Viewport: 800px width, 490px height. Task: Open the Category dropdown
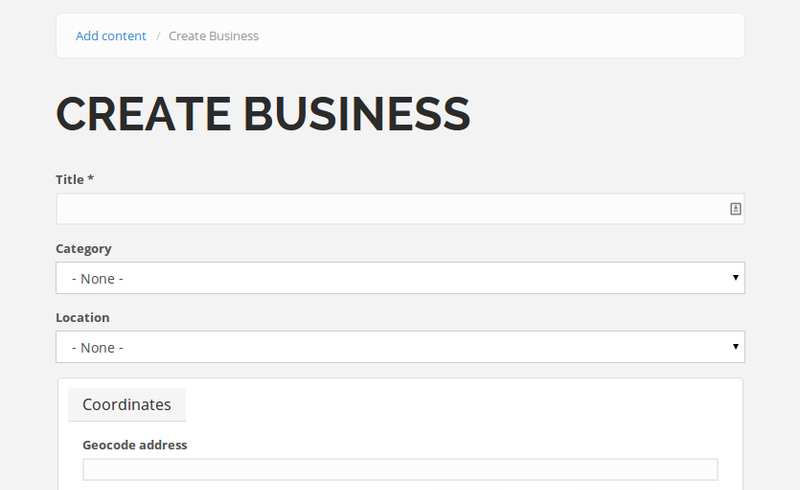pyautogui.click(x=400, y=278)
